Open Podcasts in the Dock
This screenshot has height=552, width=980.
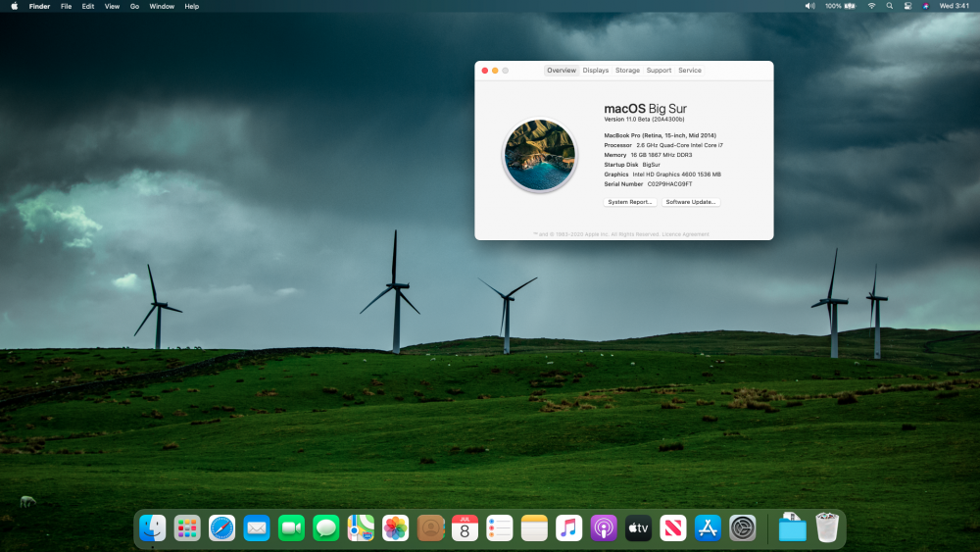[603, 528]
